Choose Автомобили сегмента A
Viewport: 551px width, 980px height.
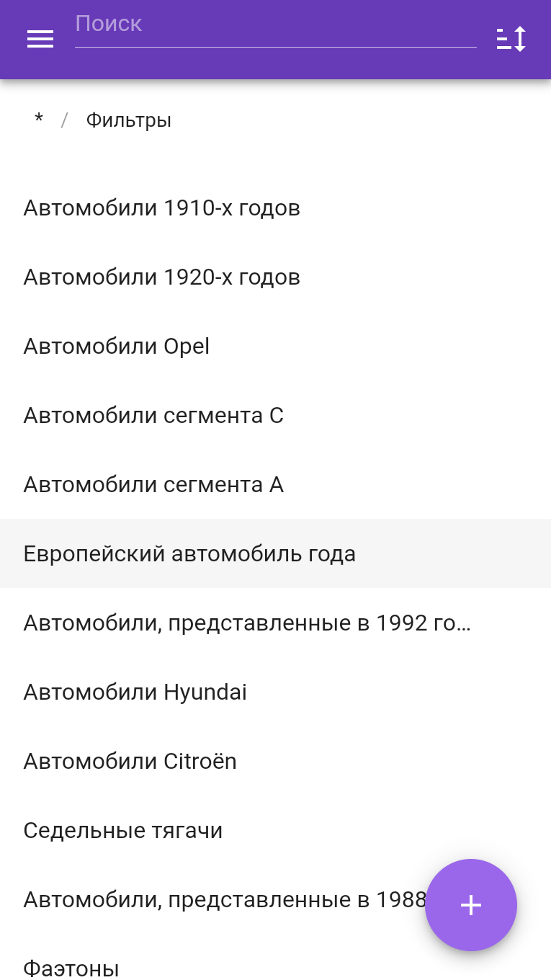275,485
